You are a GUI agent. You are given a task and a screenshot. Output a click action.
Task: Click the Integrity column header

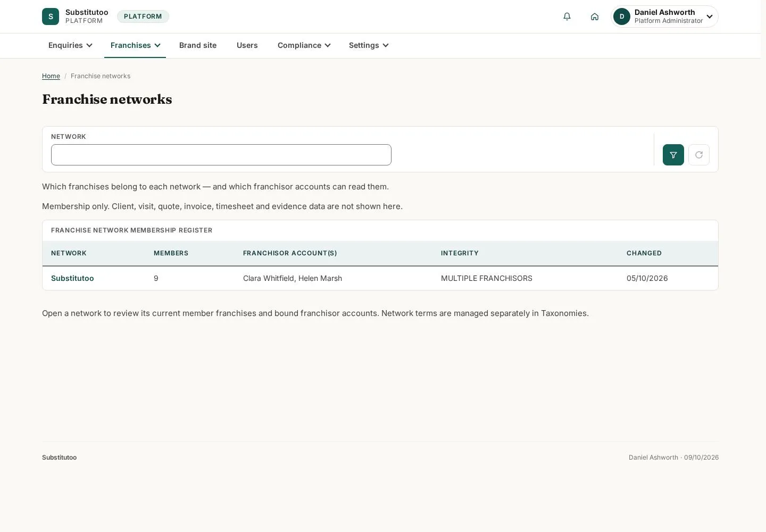460,253
